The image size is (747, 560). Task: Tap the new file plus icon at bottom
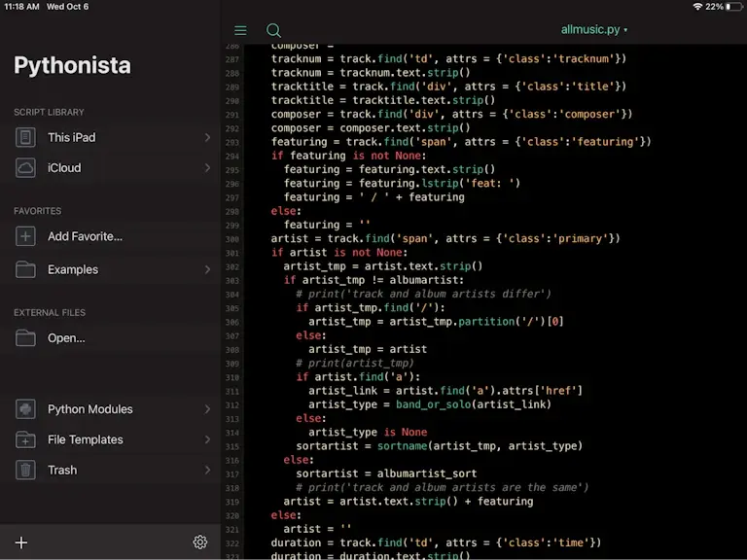point(21,542)
